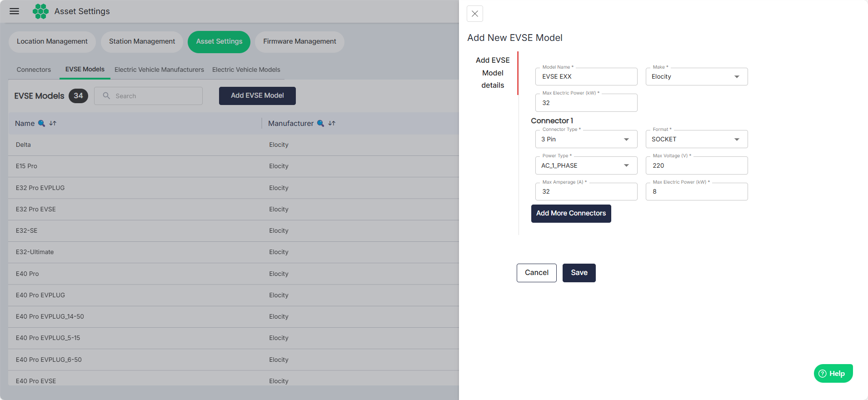This screenshot has width=868, height=400.
Task: Switch to Location Management tab
Action: [x=52, y=41]
